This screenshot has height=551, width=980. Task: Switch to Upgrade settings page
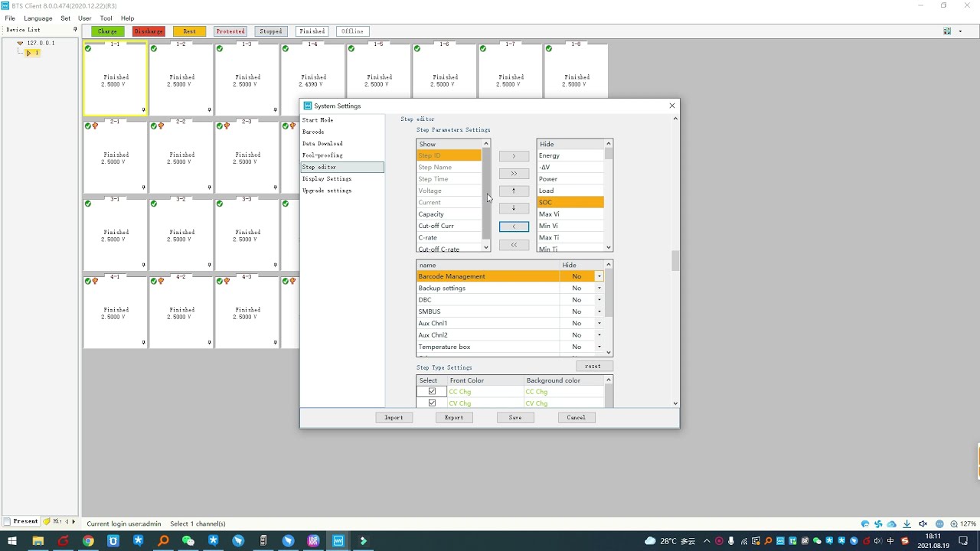pyautogui.click(x=327, y=191)
